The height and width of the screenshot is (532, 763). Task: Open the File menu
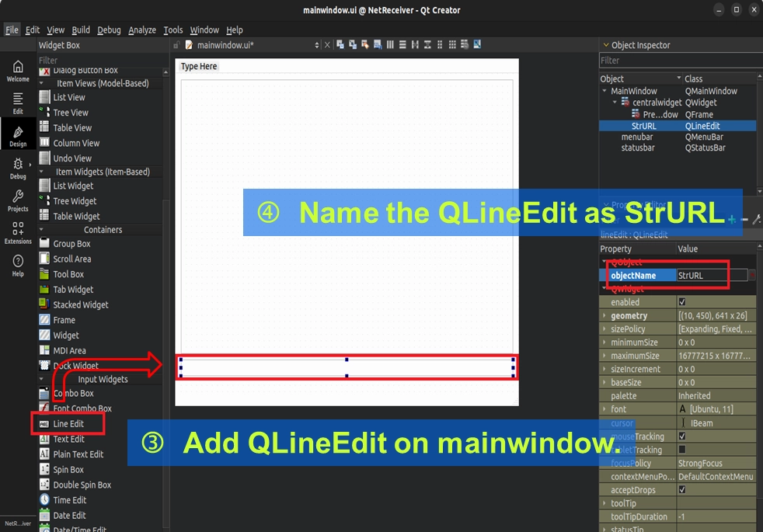(12, 30)
